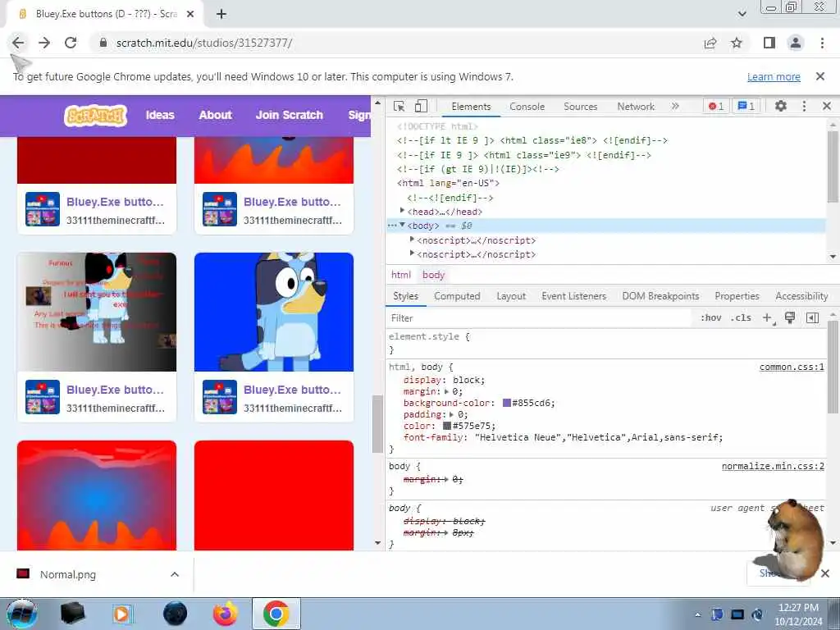Open the About page
Viewport: 840px width, 630px height.
(x=216, y=115)
